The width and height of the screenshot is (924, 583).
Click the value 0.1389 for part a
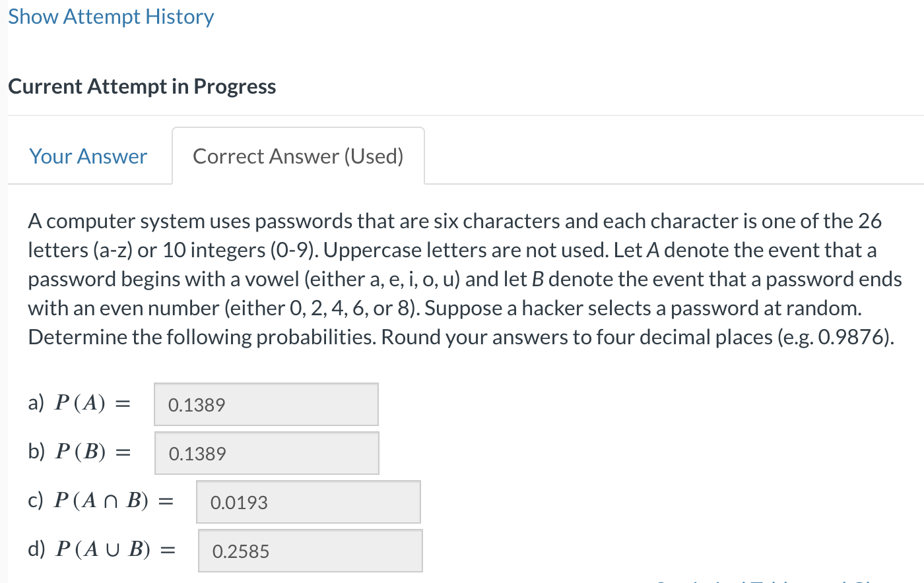(x=196, y=404)
